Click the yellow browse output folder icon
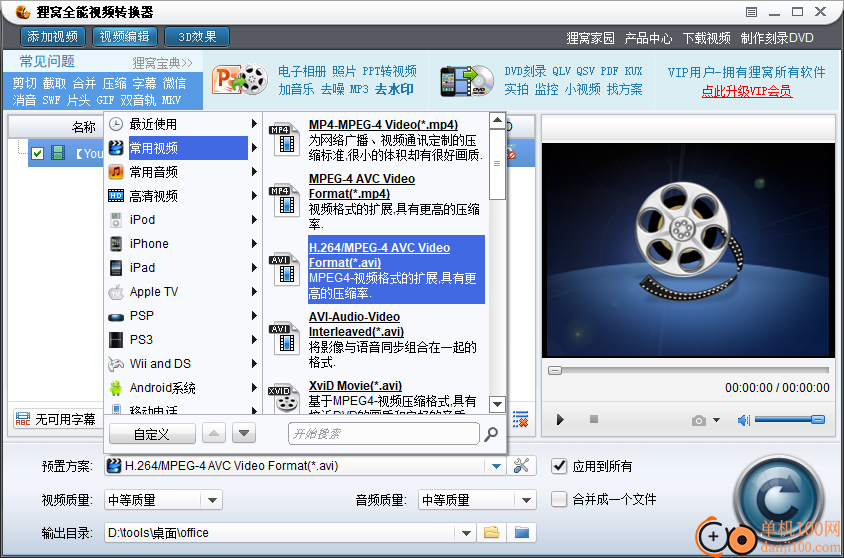This screenshot has height=558, width=844. tap(491, 533)
